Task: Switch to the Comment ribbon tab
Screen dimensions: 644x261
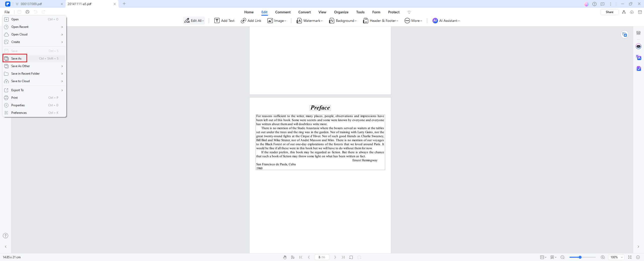Action: pos(283,12)
